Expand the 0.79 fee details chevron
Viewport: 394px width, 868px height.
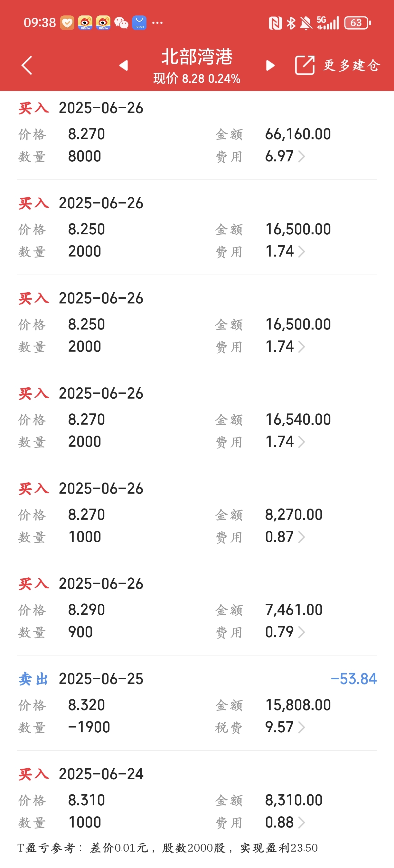[302, 632]
